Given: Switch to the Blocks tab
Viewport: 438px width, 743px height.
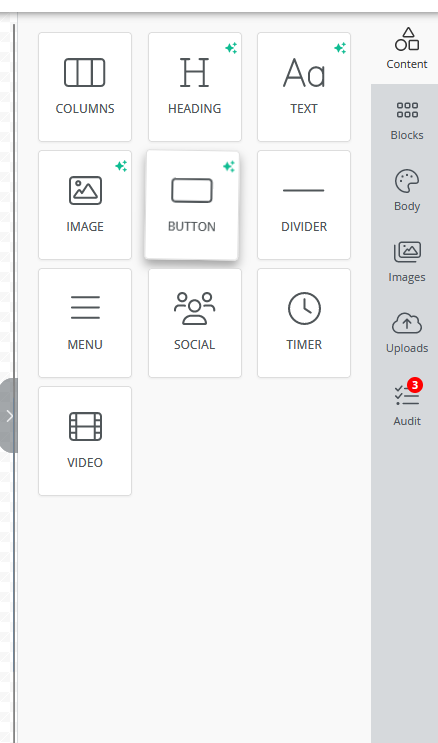Looking at the screenshot, I should (x=407, y=121).
